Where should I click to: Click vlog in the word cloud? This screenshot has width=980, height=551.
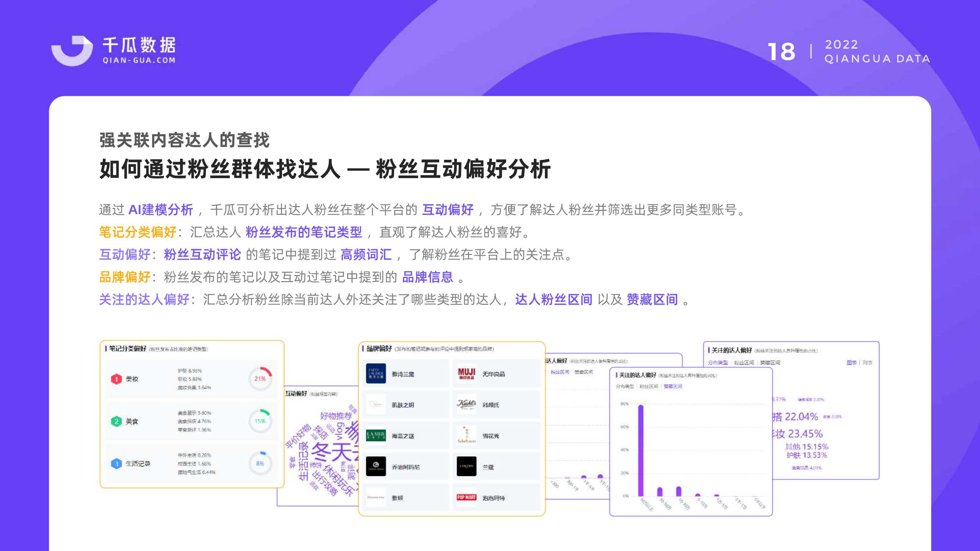click(x=340, y=431)
